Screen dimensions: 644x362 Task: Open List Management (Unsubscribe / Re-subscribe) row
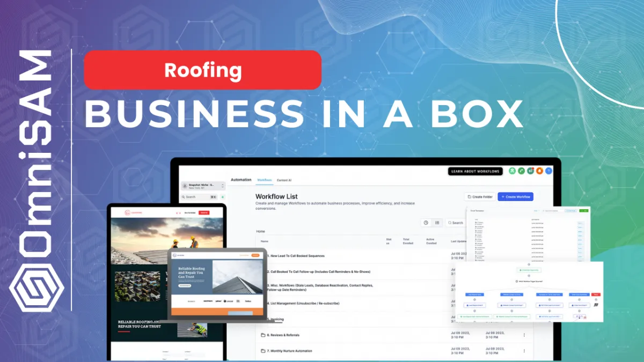pyautogui.click(x=303, y=303)
